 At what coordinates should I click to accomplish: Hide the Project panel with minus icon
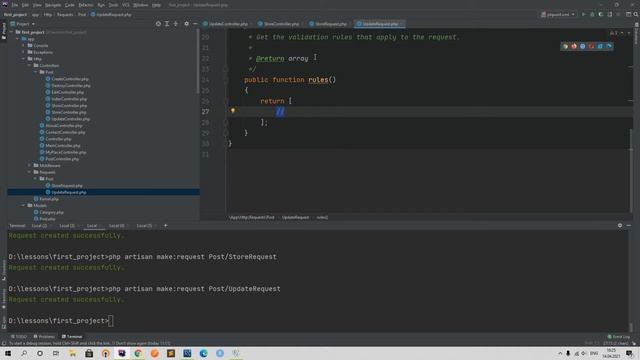coord(195,24)
